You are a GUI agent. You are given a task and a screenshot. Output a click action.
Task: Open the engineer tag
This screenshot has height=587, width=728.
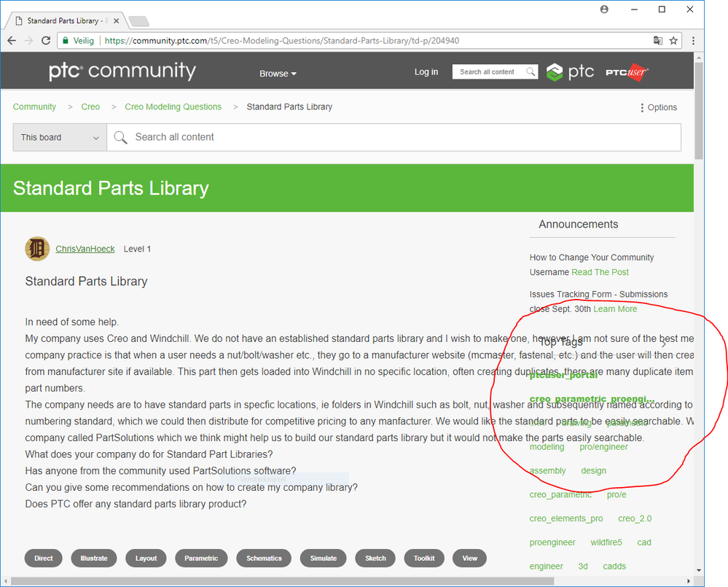[x=547, y=566]
